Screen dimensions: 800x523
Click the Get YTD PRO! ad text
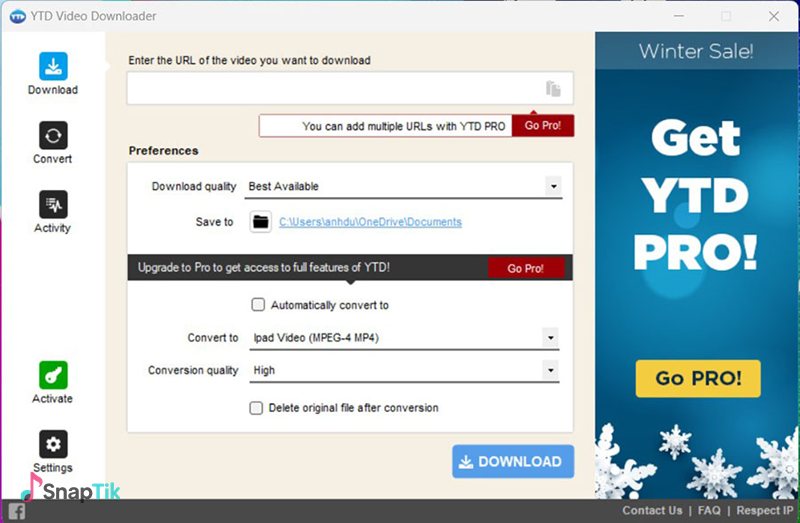pyautogui.click(x=696, y=195)
